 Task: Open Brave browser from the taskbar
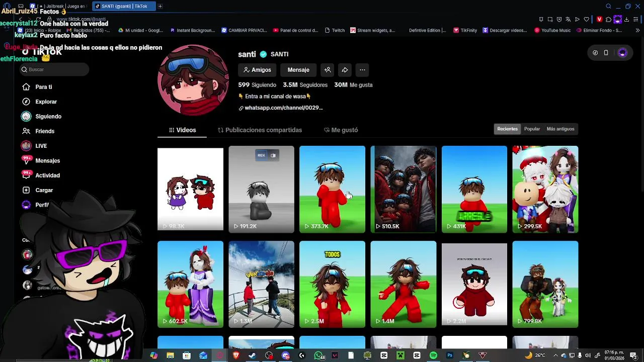click(236, 355)
